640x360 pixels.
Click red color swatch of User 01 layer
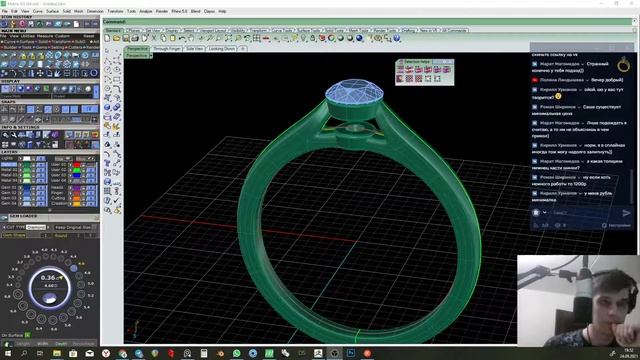pyautogui.click(x=76, y=165)
